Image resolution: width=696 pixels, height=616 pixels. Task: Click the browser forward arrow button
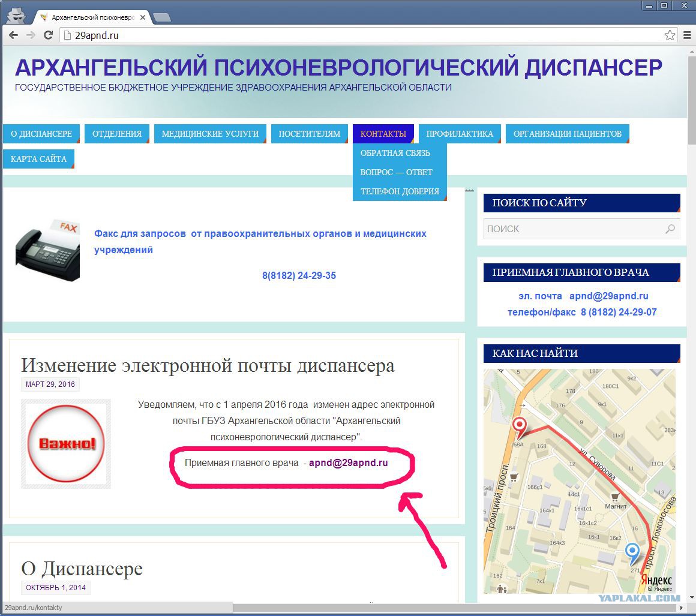click(31, 35)
